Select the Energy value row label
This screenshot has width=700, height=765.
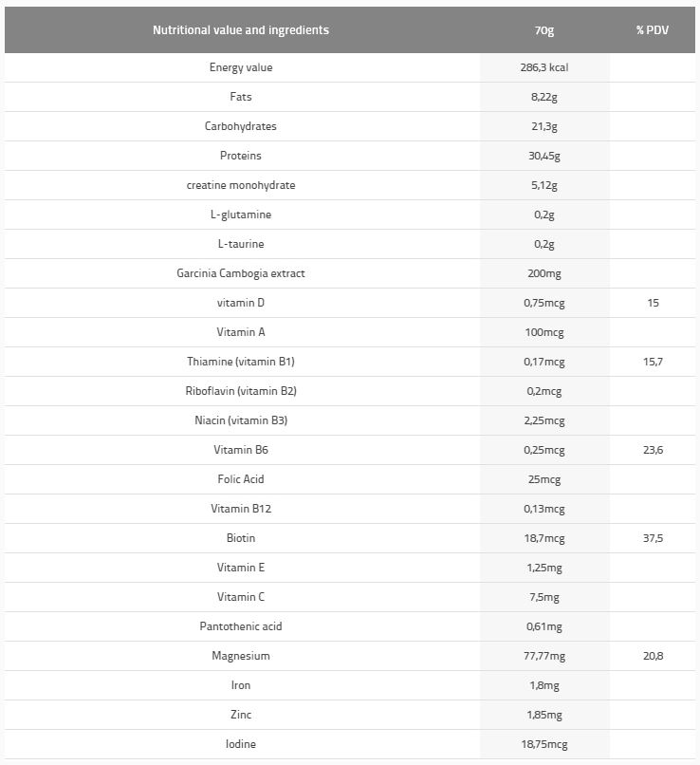pos(241,67)
